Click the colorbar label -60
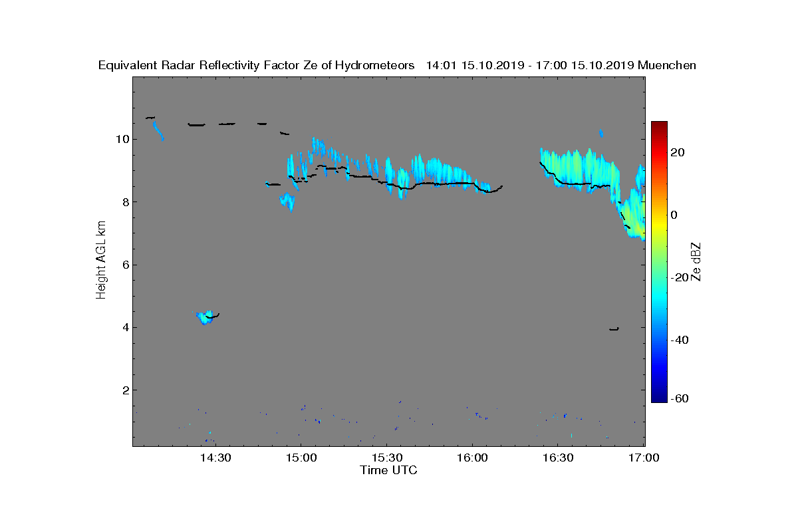 pyautogui.click(x=678, y=398)
